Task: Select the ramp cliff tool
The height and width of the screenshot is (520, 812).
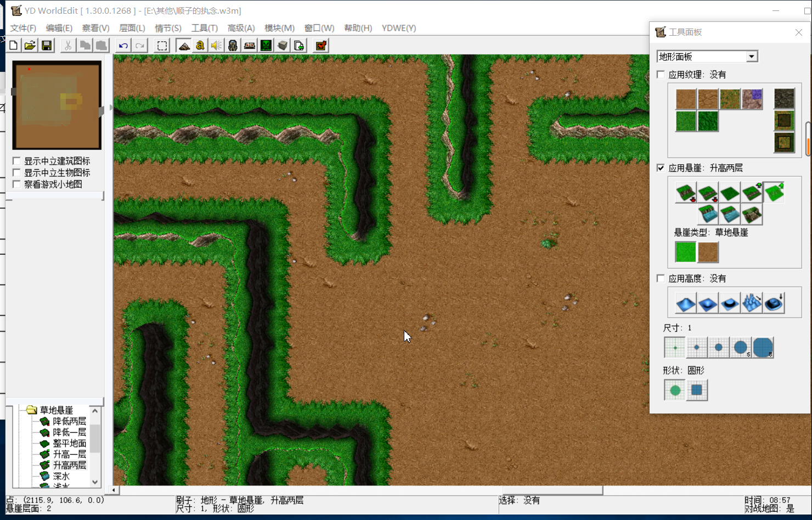Action: (752, 214)
